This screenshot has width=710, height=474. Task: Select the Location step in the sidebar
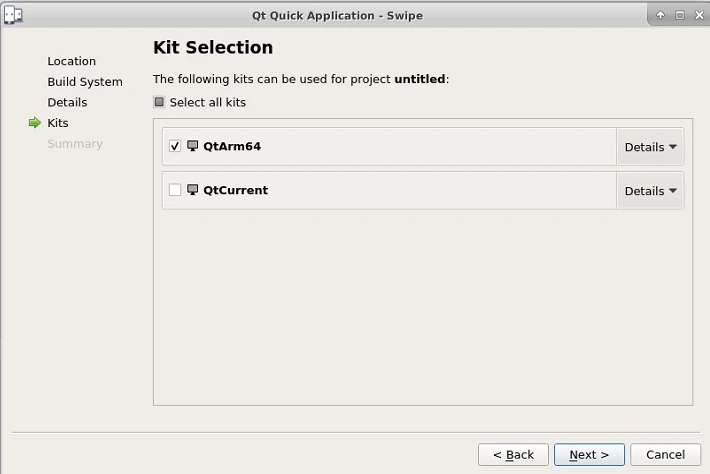72,61
